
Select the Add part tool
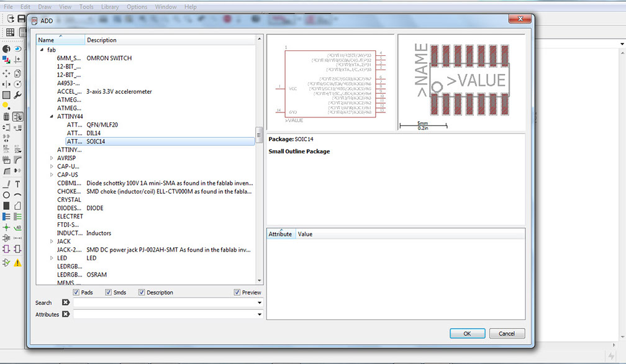(17, 117)
